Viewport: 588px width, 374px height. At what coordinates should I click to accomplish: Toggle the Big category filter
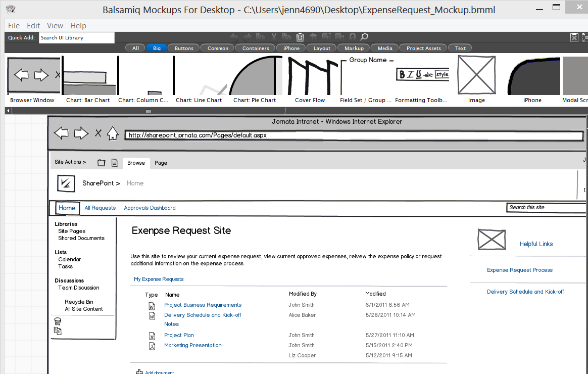click(x=157, y=48)
